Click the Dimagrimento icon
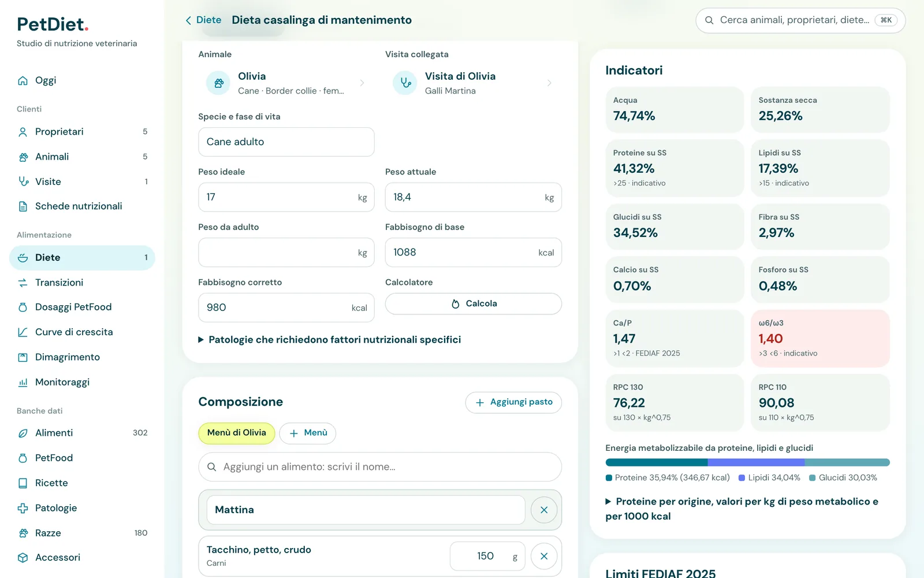Screen dimensions: 924x578 pyautogui.click(x=23, y=357)
